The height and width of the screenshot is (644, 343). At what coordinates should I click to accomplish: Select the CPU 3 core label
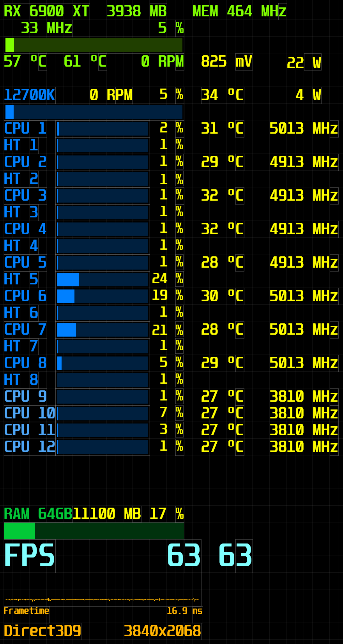[25, 196]
